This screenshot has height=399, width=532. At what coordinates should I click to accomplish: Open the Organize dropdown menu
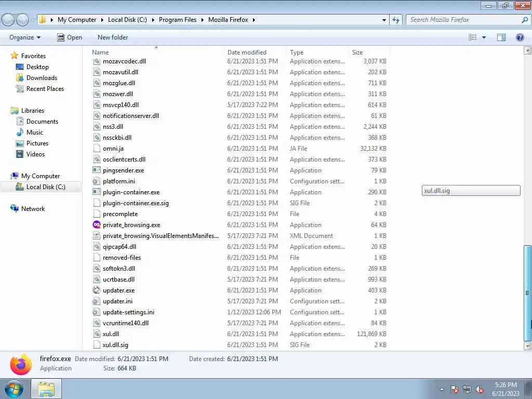tap(25, 37)
